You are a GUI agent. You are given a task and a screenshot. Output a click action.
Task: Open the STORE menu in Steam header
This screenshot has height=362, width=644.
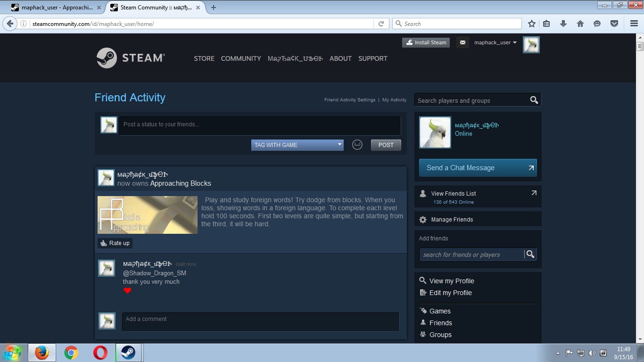coord(204,58)
